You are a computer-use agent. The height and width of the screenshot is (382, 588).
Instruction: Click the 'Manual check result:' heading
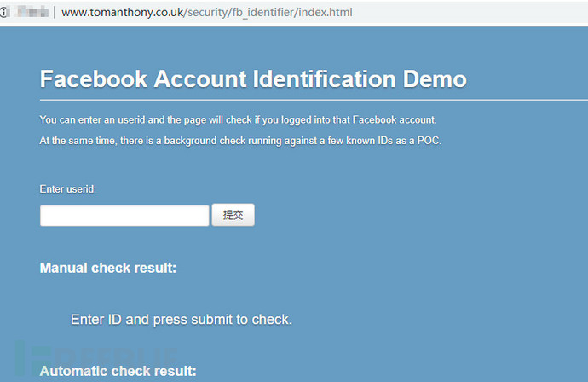point(108,268)
